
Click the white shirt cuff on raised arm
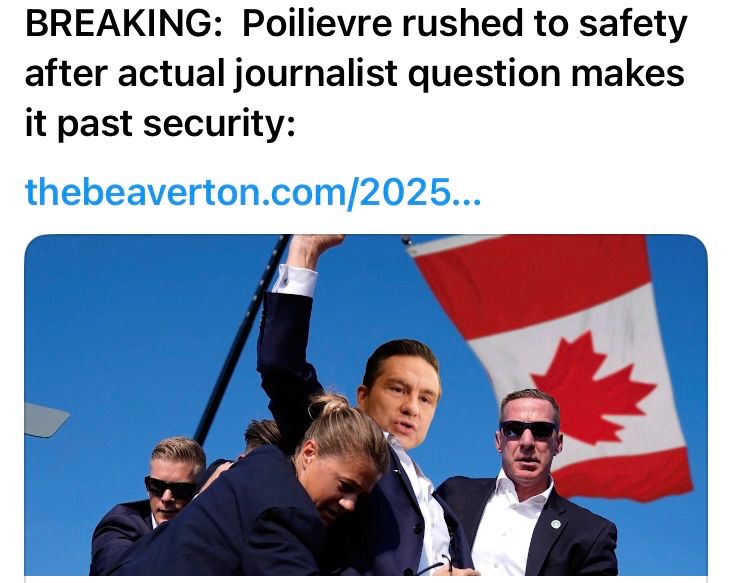pos(294,280)
